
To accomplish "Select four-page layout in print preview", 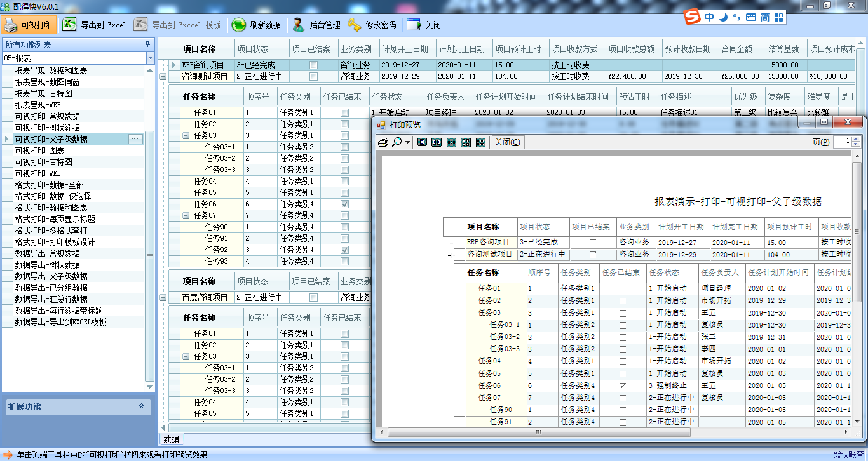I will pyautogui.click(x=466, y=142).
